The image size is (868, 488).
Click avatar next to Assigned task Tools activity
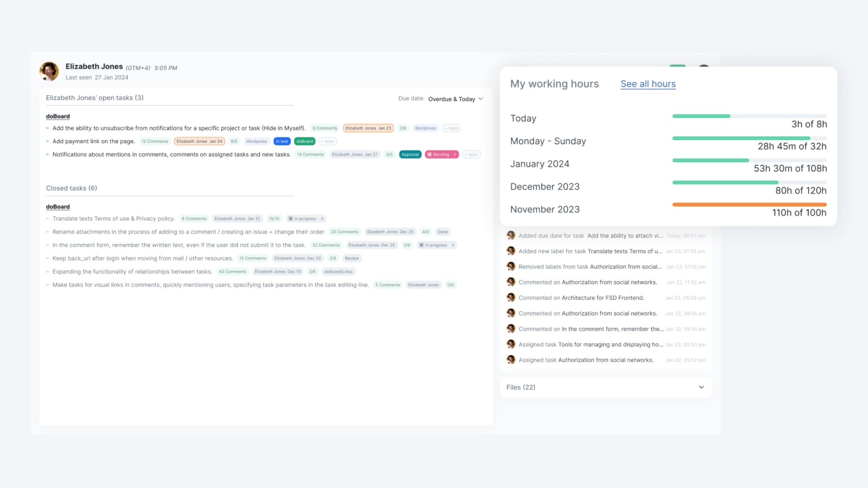click(511, 344)
